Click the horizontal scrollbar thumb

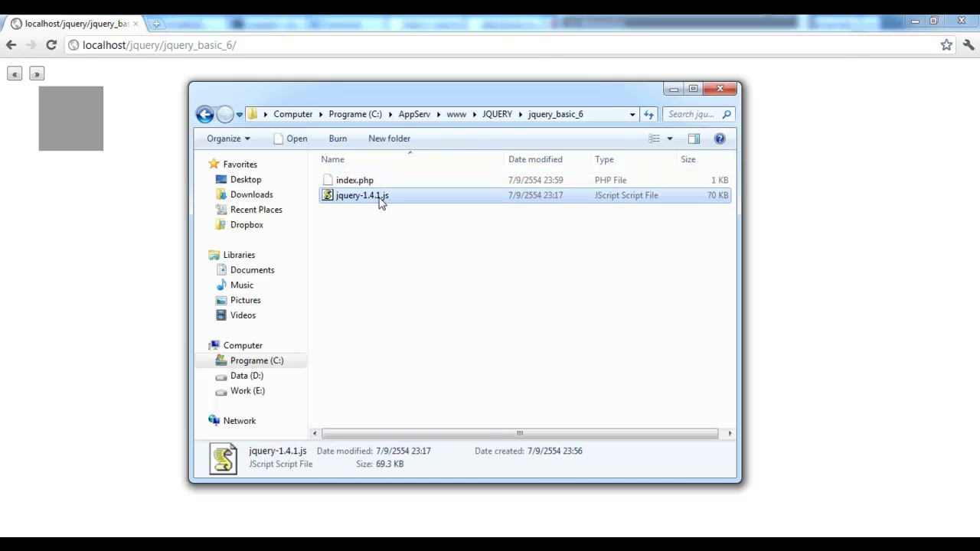click(520, 433)
